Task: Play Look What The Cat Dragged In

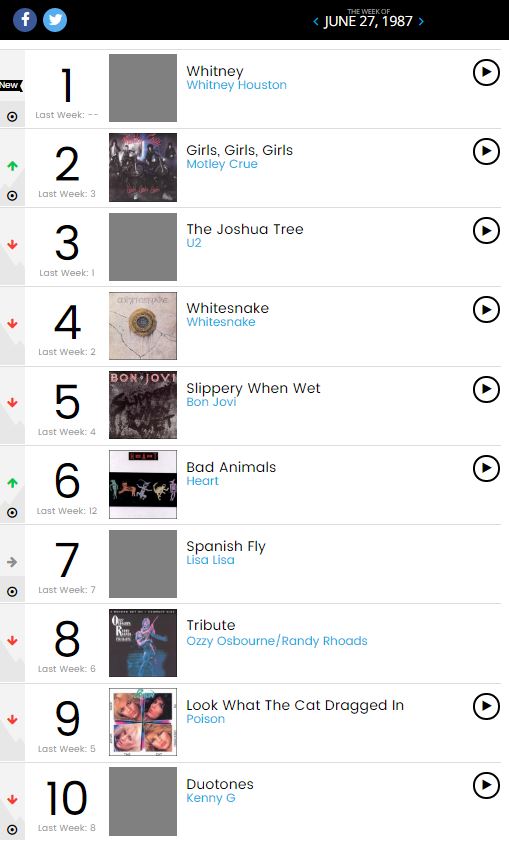Action: pos(486,706)
